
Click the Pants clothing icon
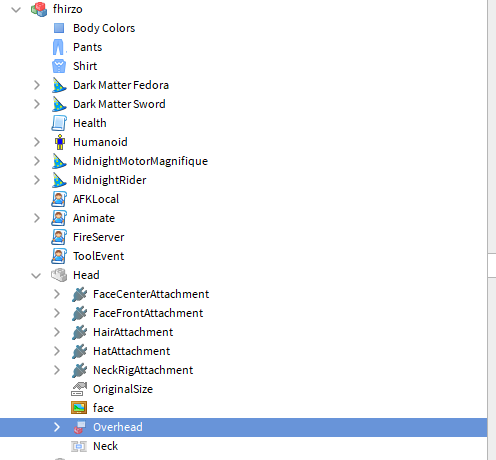click(59, 47)
